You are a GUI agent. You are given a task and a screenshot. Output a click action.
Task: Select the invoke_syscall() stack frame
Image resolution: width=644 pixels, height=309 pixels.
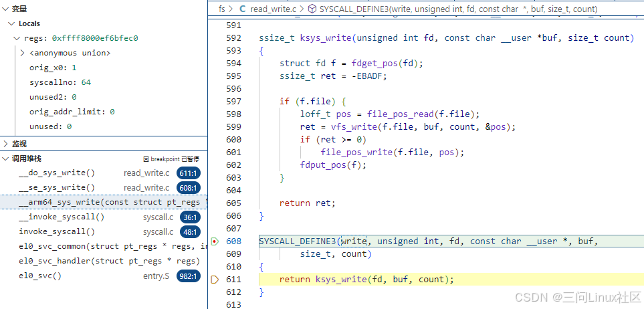tap(104, 231)
